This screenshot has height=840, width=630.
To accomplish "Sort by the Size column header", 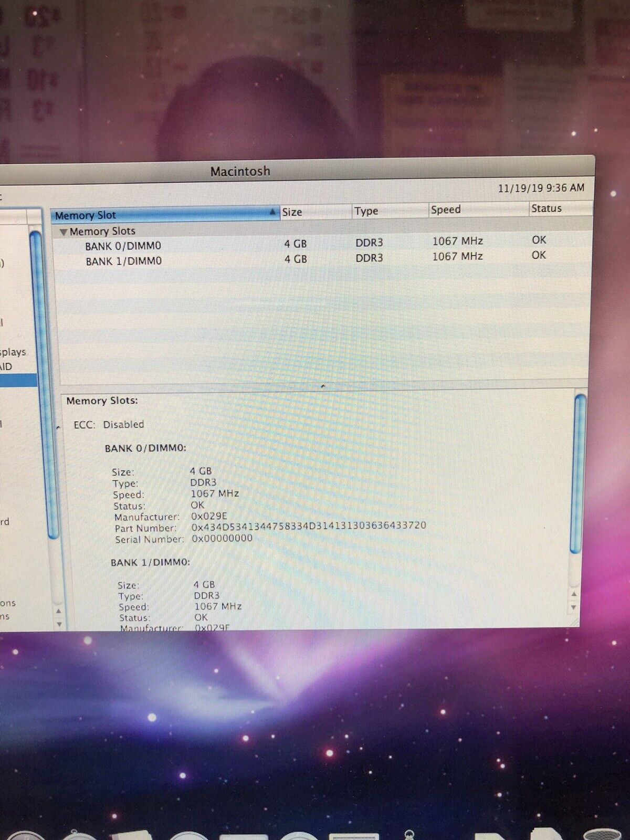I will click(x=316, y=212).
